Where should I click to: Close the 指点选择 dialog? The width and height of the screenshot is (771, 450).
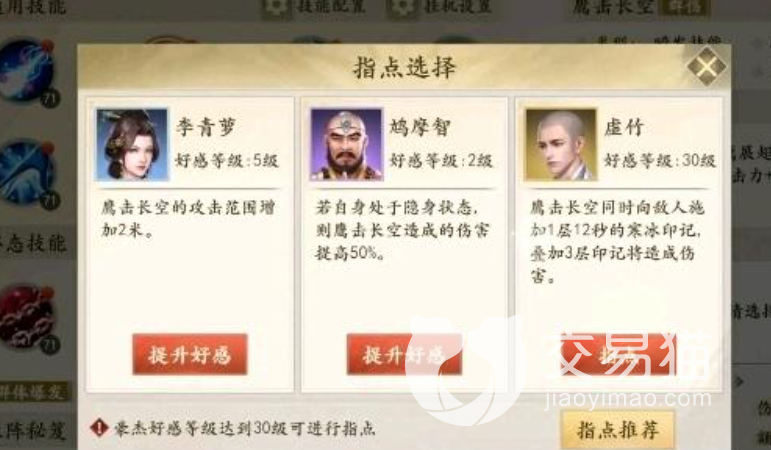point(706,66)
